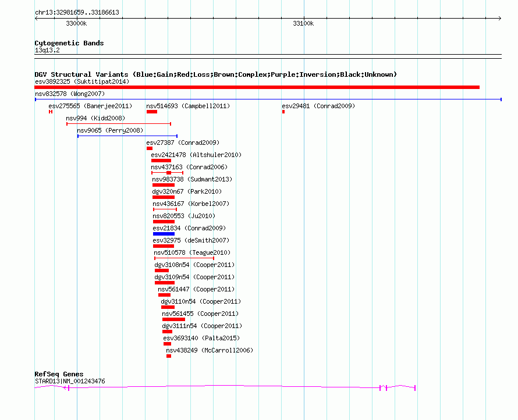Click the dgv3108n54 (Cooper2011) label
This screenshot has width=518, height=420.
[x=194, y=265]
